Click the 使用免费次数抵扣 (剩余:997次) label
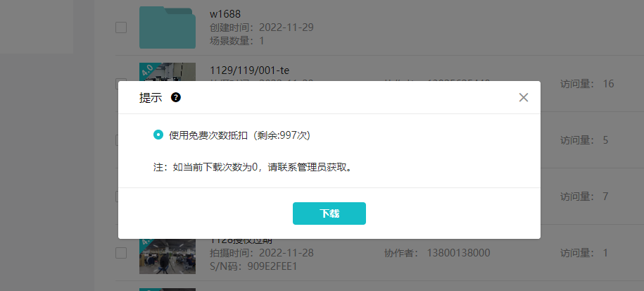Image resolution: width=644 pixels, height=291 pixels. [x=239, y=135]
